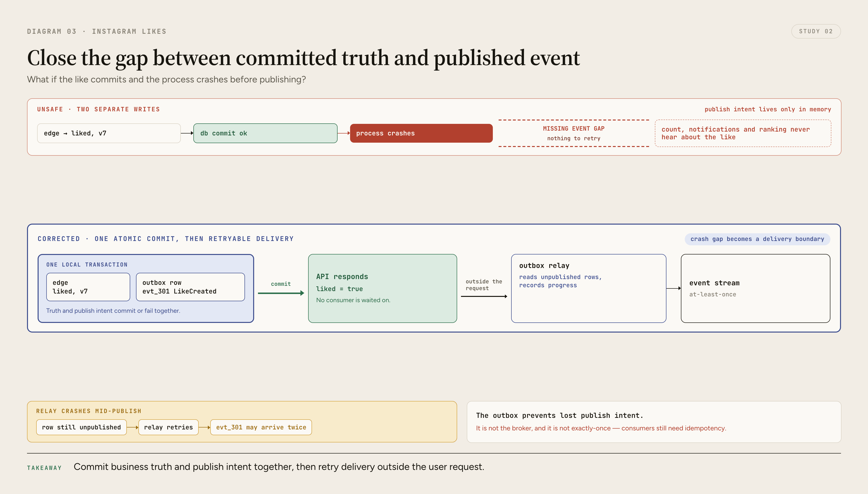Click 'at-least-once' text
This screenshot has height=494, width=868.
point(712,294)
